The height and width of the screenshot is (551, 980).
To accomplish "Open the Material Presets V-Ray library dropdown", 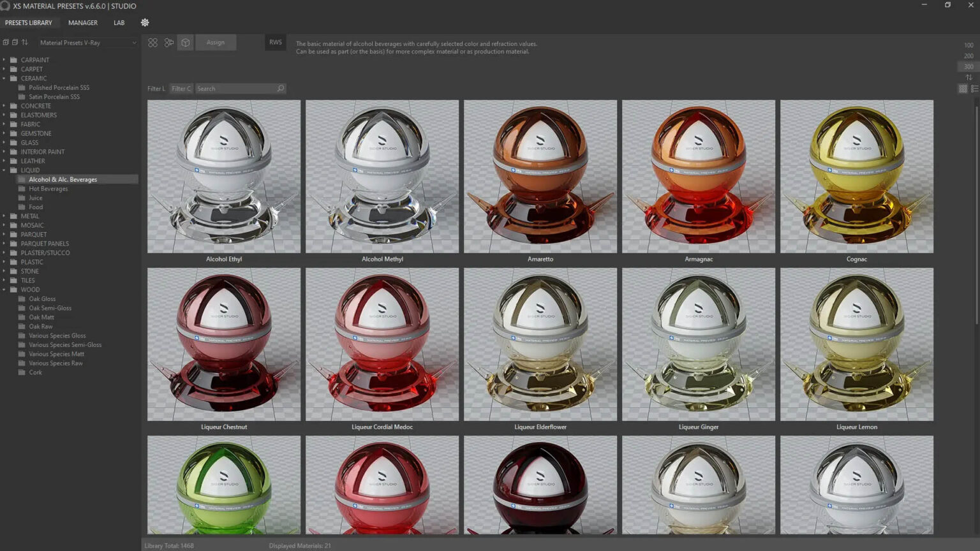I will [86, 42].
